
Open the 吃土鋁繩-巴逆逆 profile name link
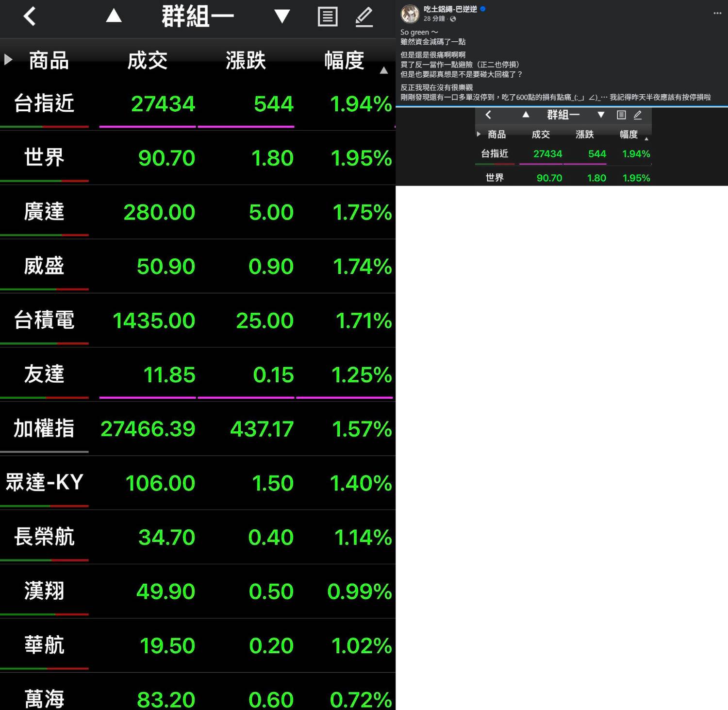click(450, 9)
